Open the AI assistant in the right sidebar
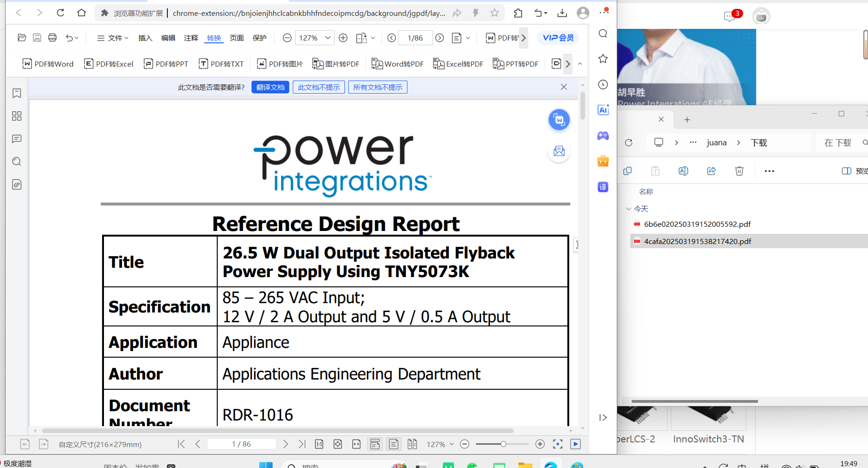This screenshot has height=468, width=868. coord(603,110)
